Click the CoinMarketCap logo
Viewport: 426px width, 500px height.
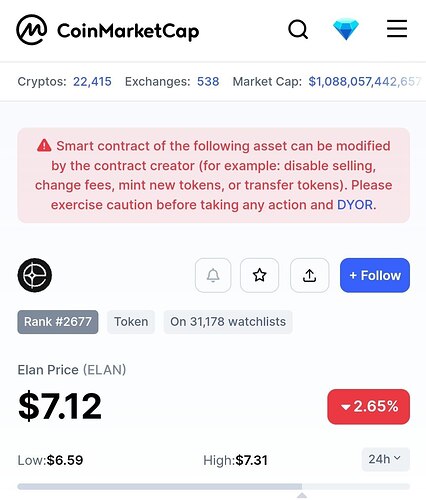tap(108, 30)
